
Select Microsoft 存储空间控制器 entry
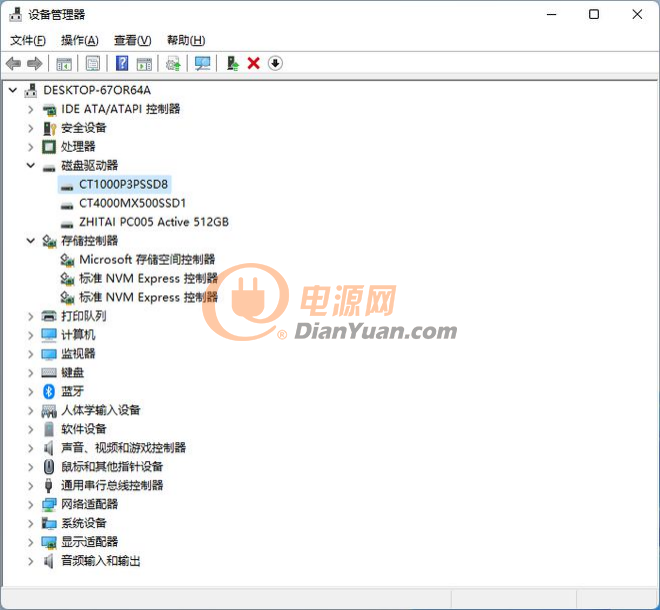(146, 260)
